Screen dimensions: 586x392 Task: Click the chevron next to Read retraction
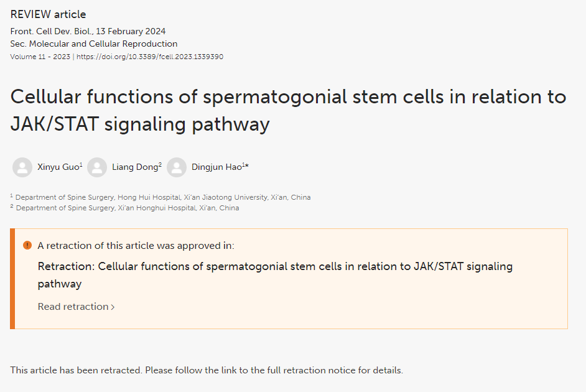pyautogui.click(x=113, y=307)
